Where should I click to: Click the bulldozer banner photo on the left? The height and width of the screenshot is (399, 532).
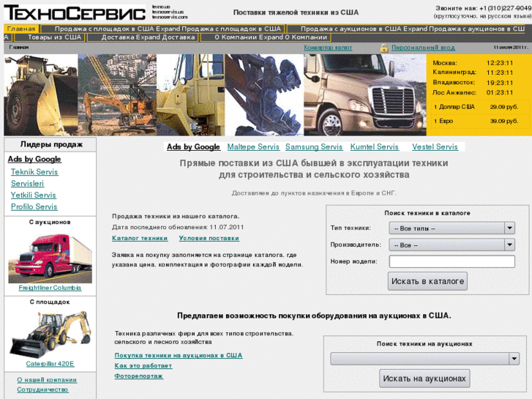(40, 94)
